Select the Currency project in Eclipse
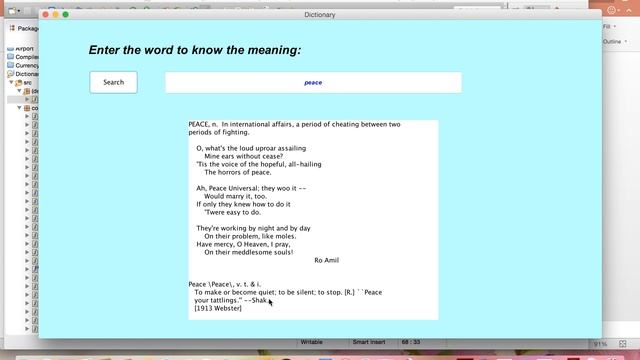Viewport: 640px width, 360px height. click(22, 65)
